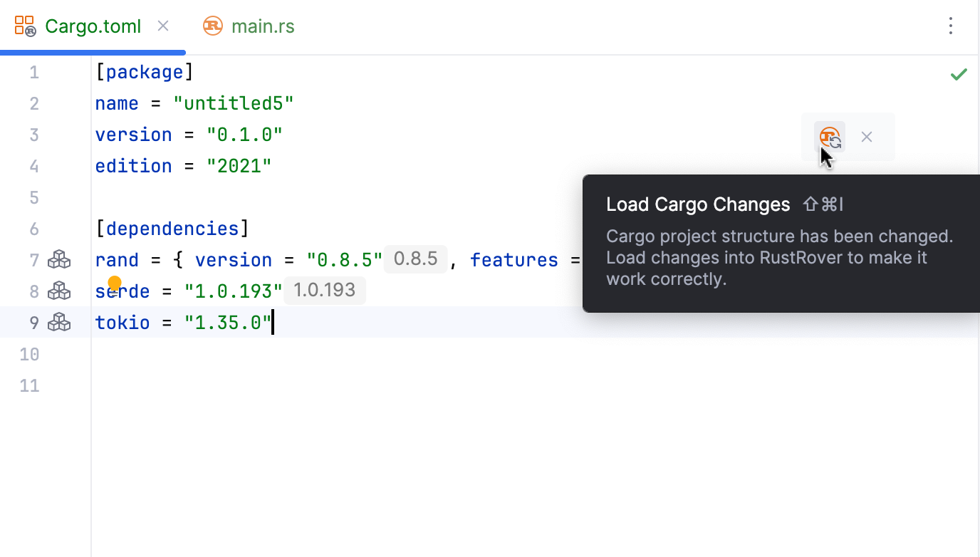Click the 0.8.5 version hint for rand
Viewport: 980px width, 557px height.
click(x=416, y=259)
